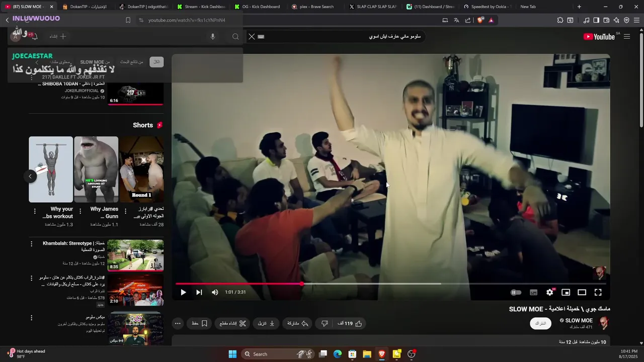Open options for the SLOW MOE mix
This screenshot has width=644, height=362.
[31, 318]
